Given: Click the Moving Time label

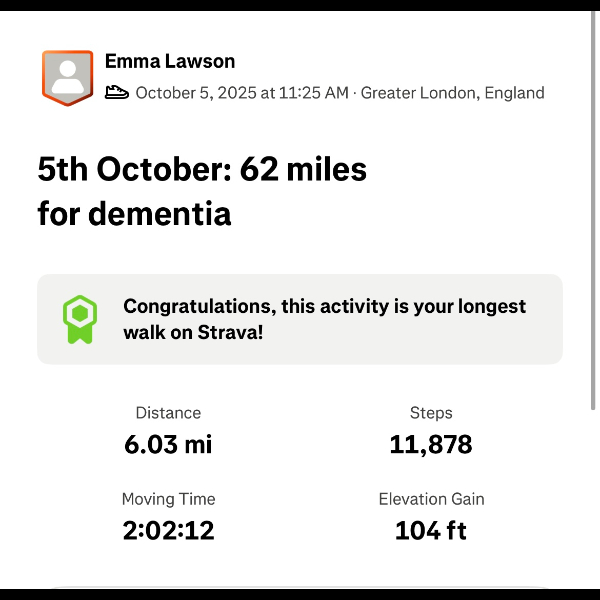Looking at the screenshot, I should point(168,499).
